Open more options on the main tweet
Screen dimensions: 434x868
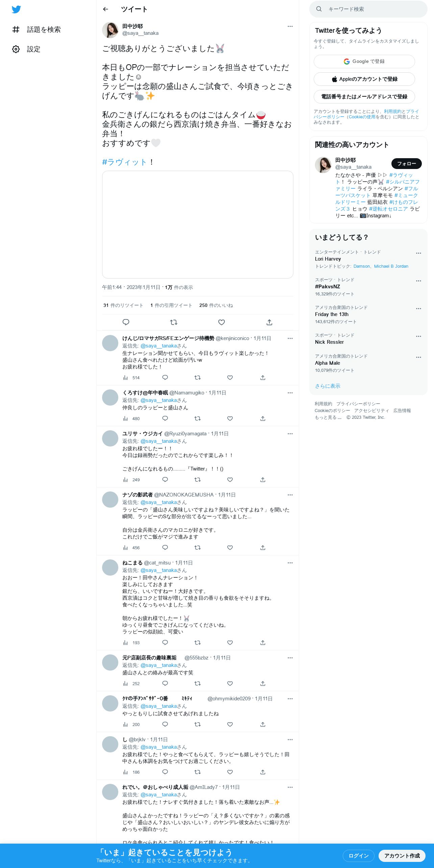pos(290,26)
